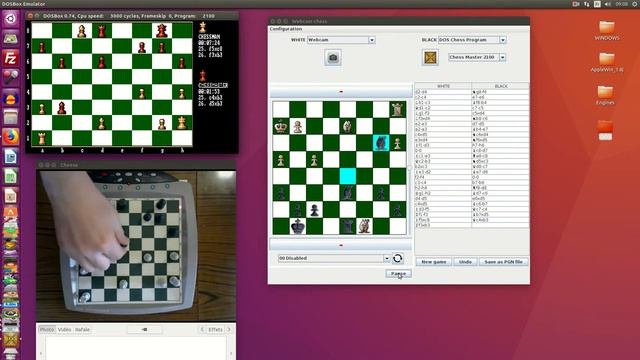Click the white king on Webcam chess board

(x=281, y=127)
